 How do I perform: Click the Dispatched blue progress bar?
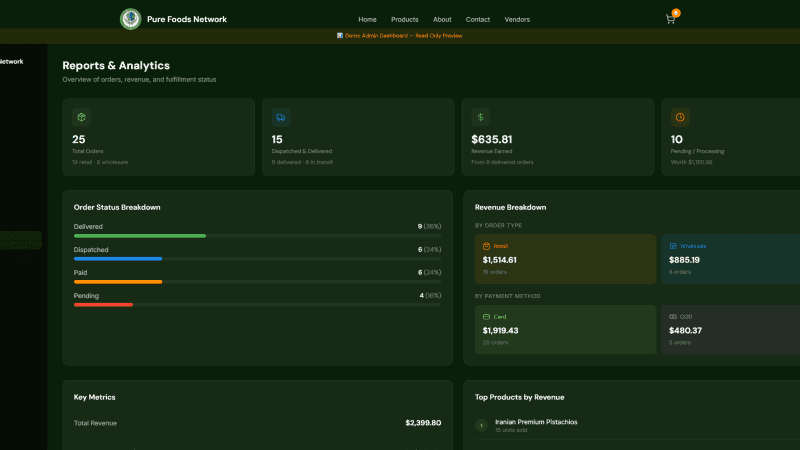coord(118,259)
